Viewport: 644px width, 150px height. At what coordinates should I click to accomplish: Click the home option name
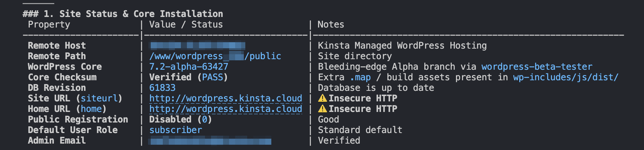click(91, 109)
